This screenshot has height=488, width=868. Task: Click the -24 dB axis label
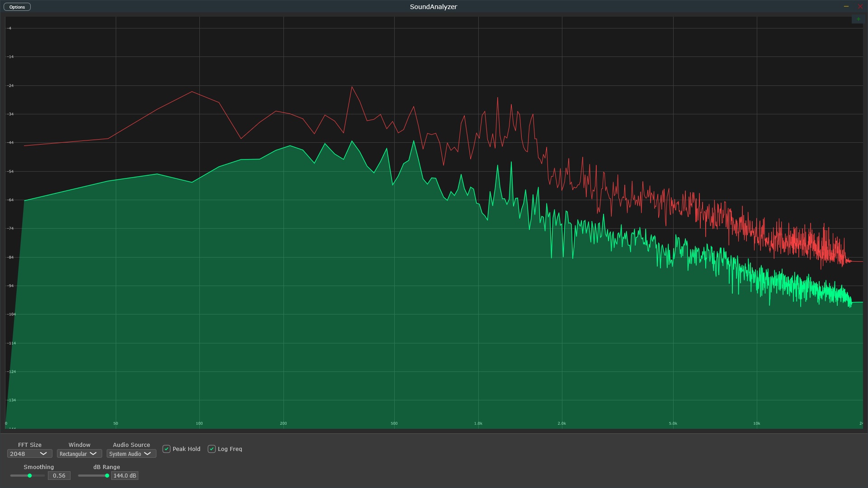point(10,85)
